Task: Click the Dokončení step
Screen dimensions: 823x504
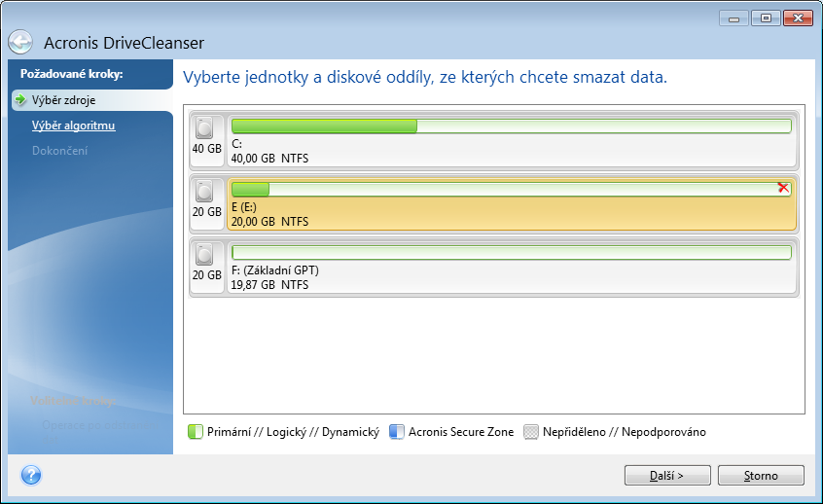Action: pyautogui.click(x=60, y=151)
